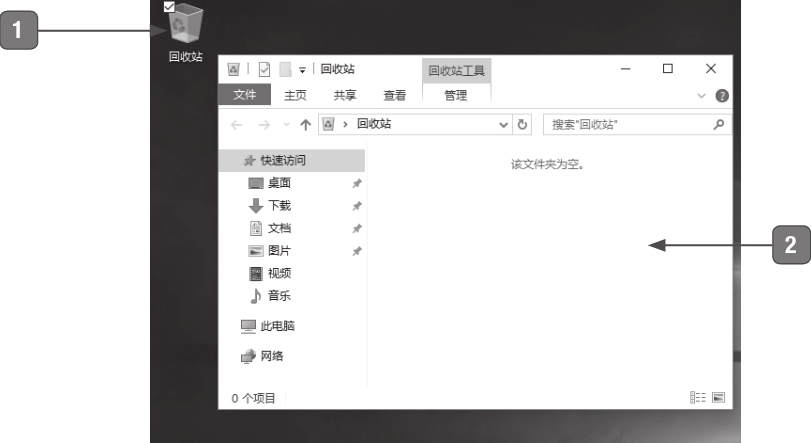The image size is (811, 443).
Task: Click the 搜索"回收站" search box
Action: 625,124
